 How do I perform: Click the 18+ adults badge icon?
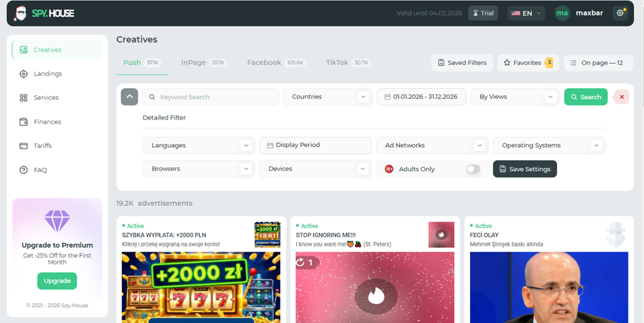(x=389, y=169)
